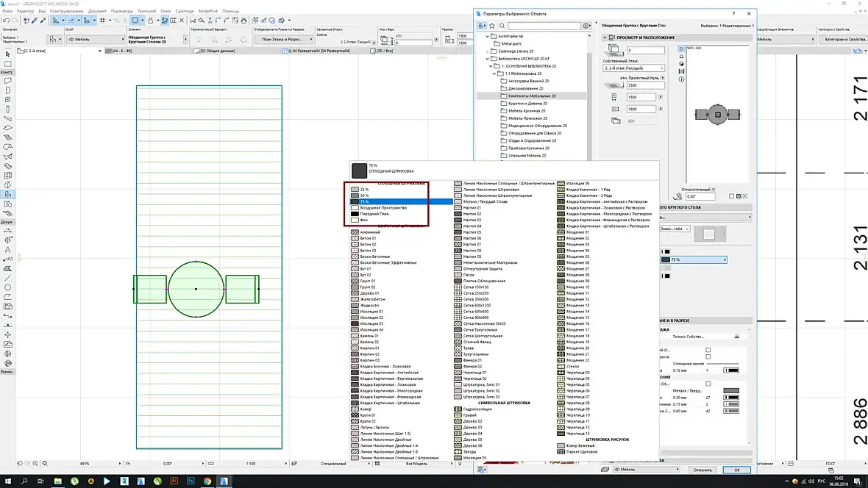Click the undo arrow in top toolbar
Image resolution: width=868 pixels, height=488 pixels.
(6, 20)
